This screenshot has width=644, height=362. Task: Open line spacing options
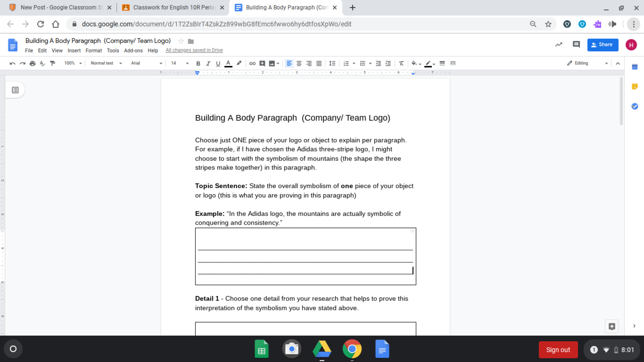[x=332, y=63]
